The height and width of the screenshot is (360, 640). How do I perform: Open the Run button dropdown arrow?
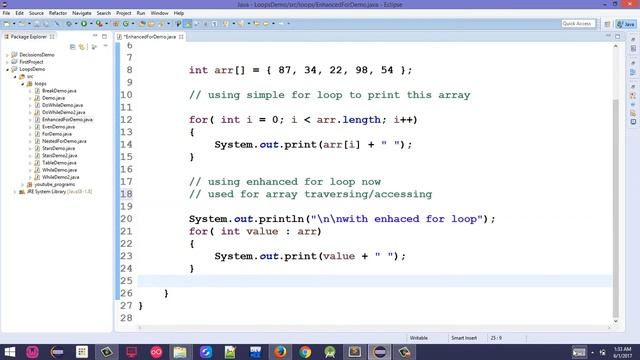[91, 24]
